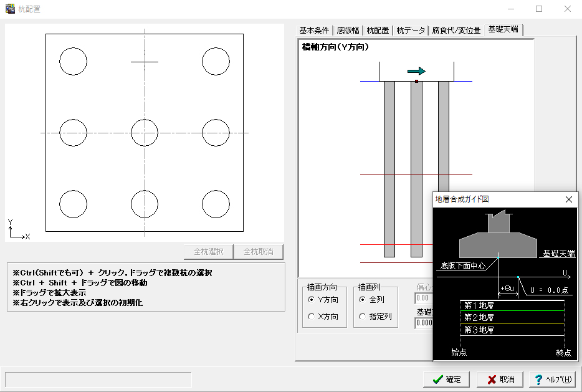582x392 pixels.
Task: Click the red marker at pile cap center
Action: pyautogui.click(x=416, y=81)
